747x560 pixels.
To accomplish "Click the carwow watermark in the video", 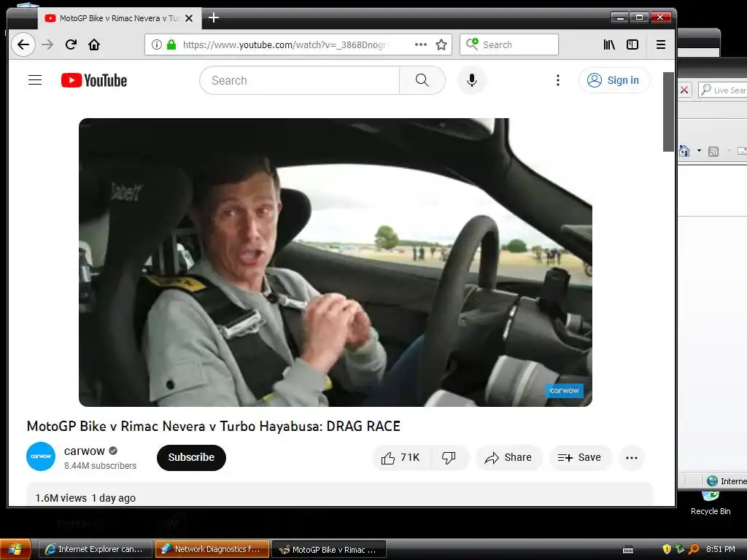I will (x=564, y=391).
